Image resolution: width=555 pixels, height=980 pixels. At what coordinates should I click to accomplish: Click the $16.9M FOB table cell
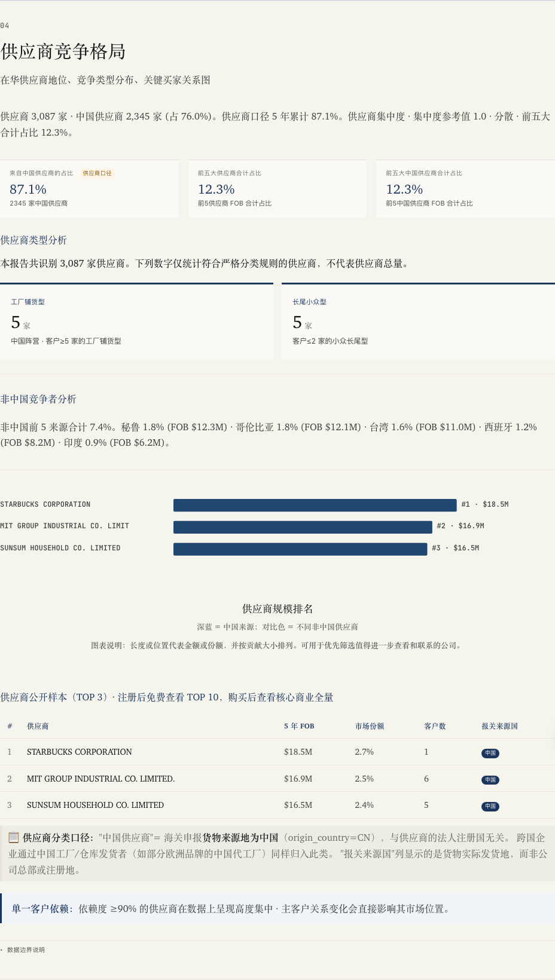coord(298,779)
